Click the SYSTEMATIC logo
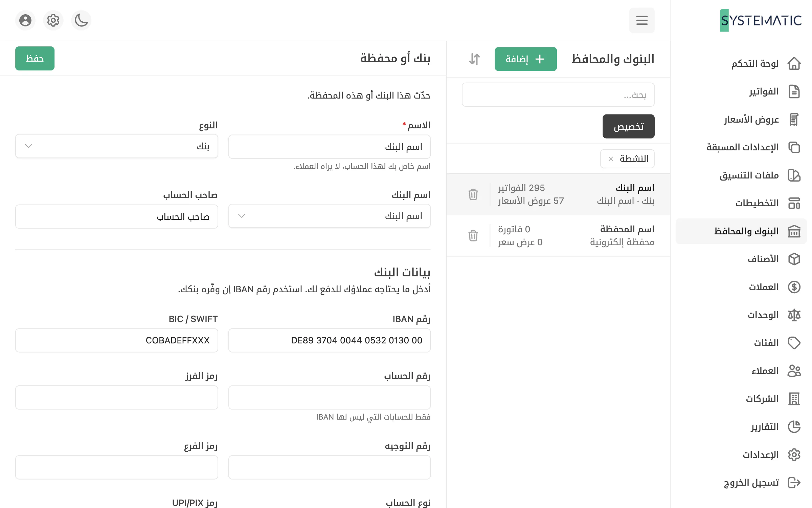 point(761,20)
